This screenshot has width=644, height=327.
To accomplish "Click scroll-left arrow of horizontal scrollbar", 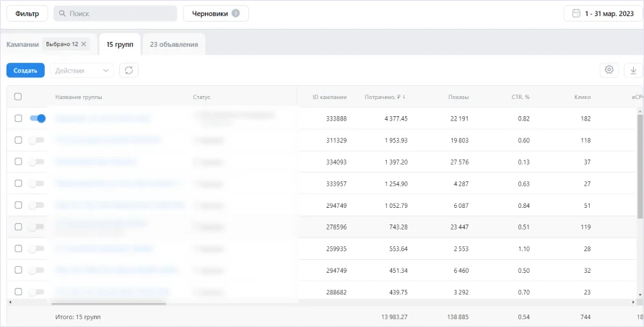I will pyautogui.click(x=10, y=302).
